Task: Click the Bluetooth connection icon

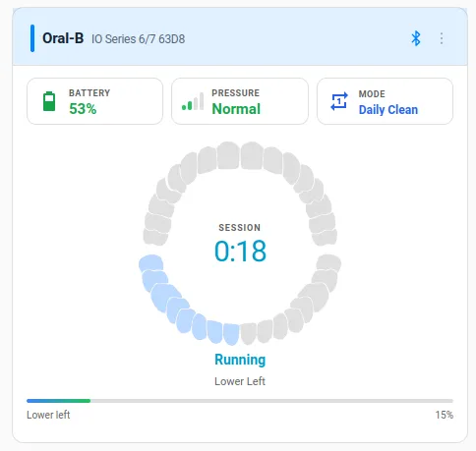Action: (416, 38)
